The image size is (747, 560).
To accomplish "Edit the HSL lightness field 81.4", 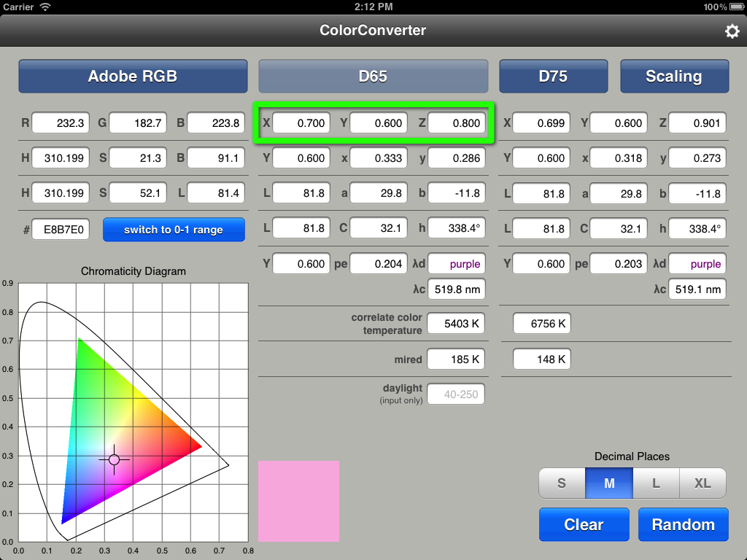I will point(216,192).
